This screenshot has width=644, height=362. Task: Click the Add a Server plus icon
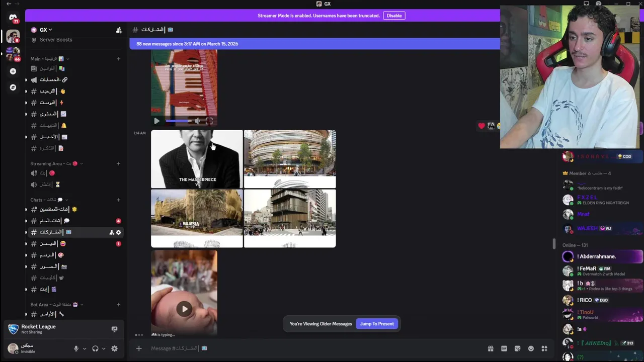pyautogui.click(x=13, y=71)
